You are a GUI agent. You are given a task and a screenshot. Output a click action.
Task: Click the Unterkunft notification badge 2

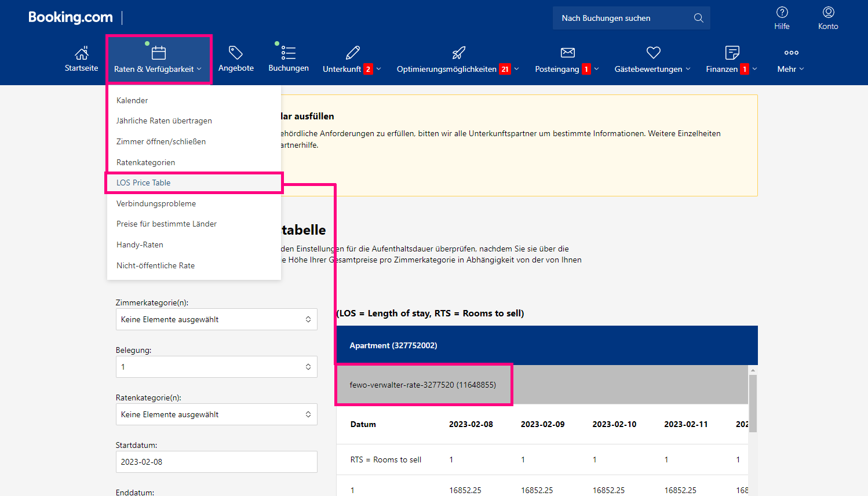368,69
